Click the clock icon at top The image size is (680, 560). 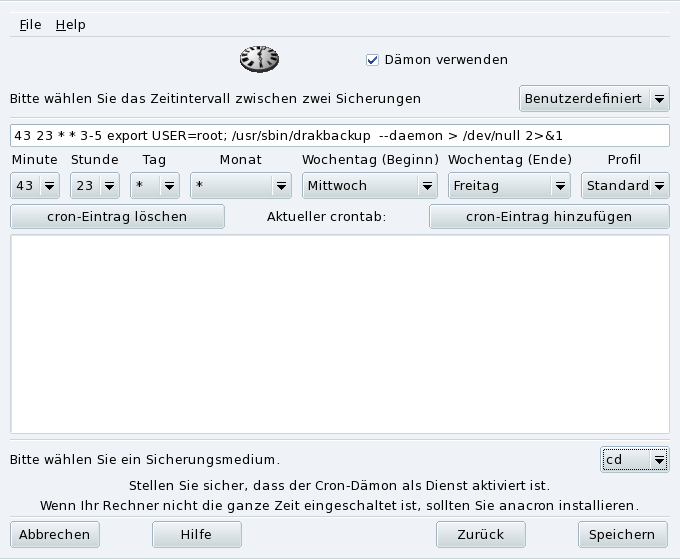coord(258,60)
